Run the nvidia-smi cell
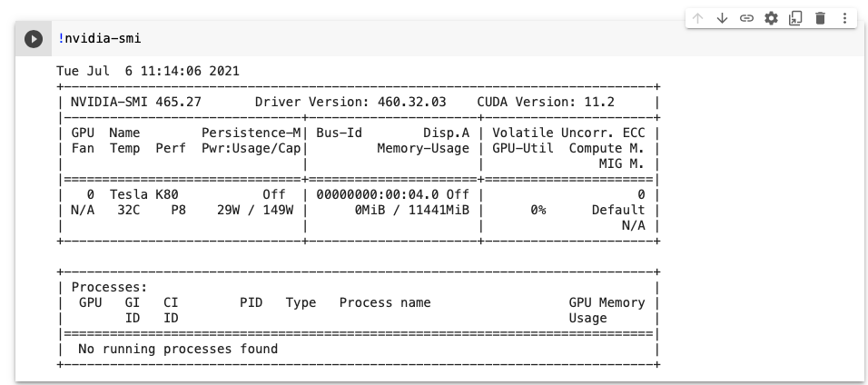 (34, 39)
